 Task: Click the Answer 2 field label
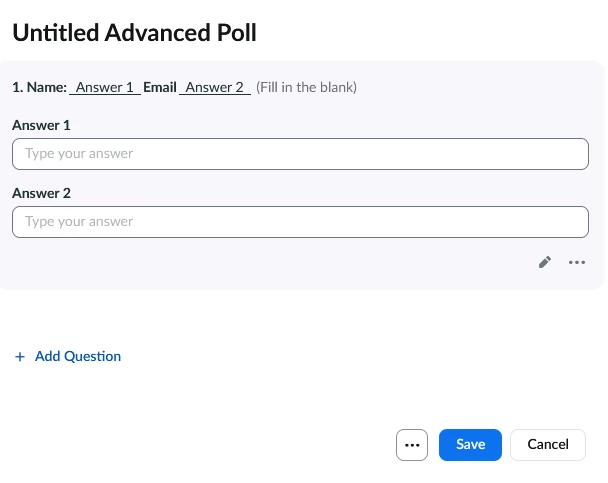tap(41, 193)
